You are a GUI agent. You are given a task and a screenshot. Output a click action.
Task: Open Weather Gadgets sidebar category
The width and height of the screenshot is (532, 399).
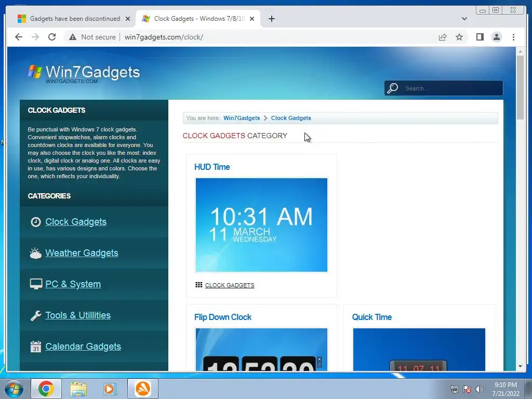coord(82,253)
